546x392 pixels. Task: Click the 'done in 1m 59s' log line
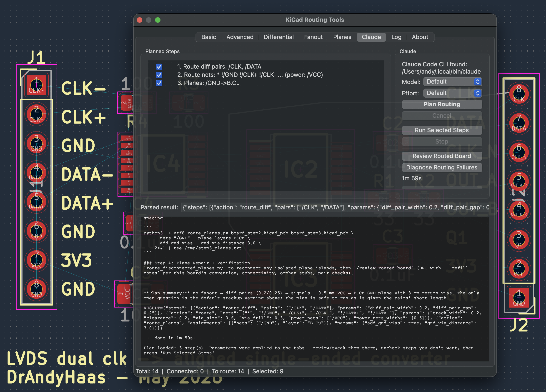click(x=173, y=338)
